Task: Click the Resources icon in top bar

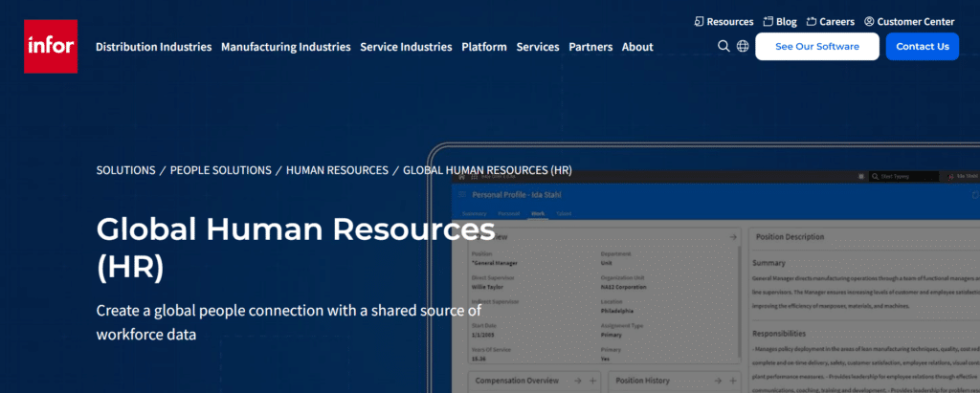Action: pos(700,21)
